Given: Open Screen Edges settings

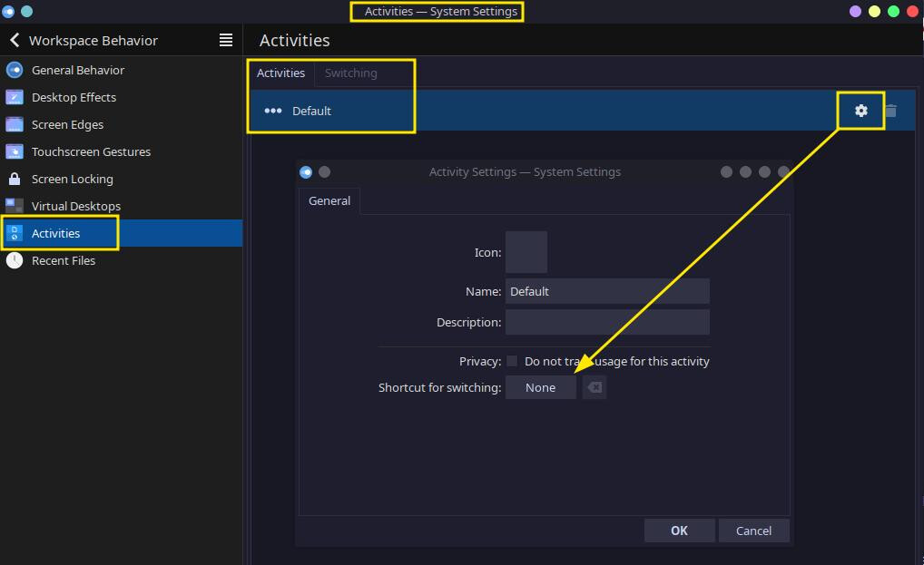Looking at the screenshot, I should [x=121, y=124].
